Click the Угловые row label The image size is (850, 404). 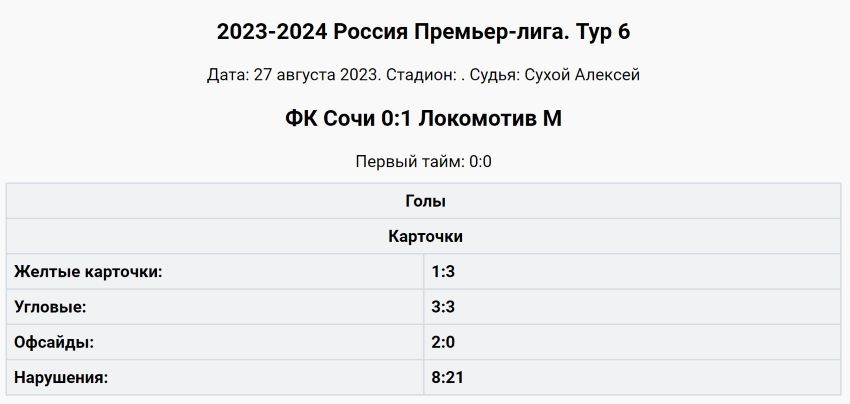click(50, 306)
